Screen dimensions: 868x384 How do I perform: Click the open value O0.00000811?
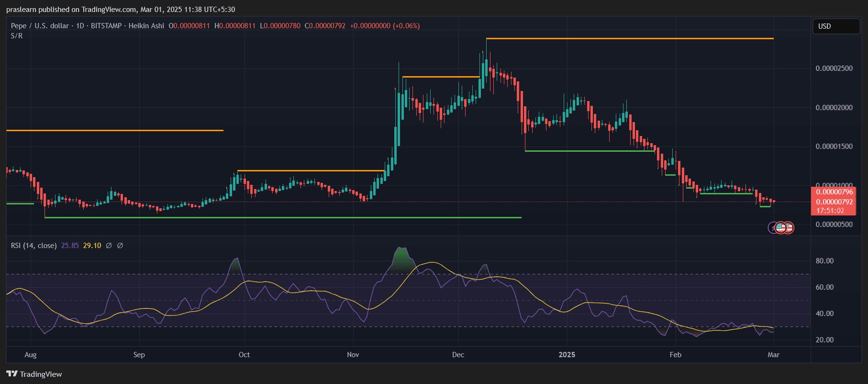pyautogui.click(x=189, y=26)
